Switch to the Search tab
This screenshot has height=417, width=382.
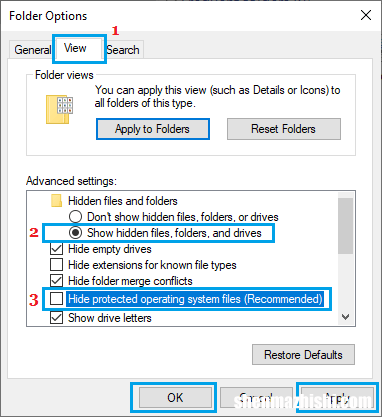pos(123,50)
